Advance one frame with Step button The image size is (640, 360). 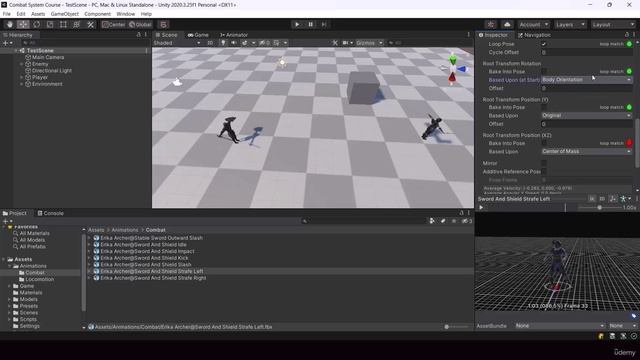coord(324,24)
